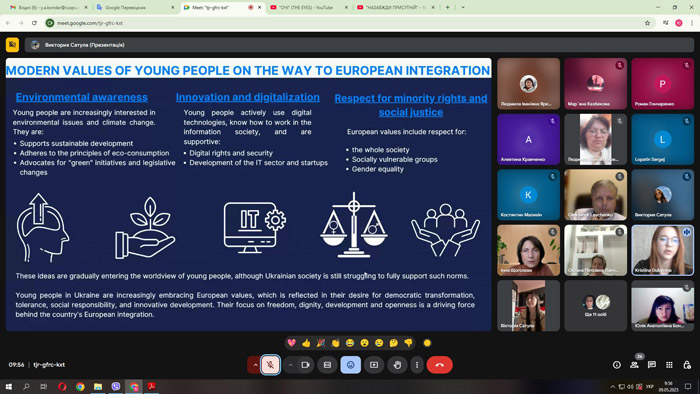Unmute the microphone button
The height and width of the screenshot is (394, 700).
pyautogui.click(x=270, y=365)
